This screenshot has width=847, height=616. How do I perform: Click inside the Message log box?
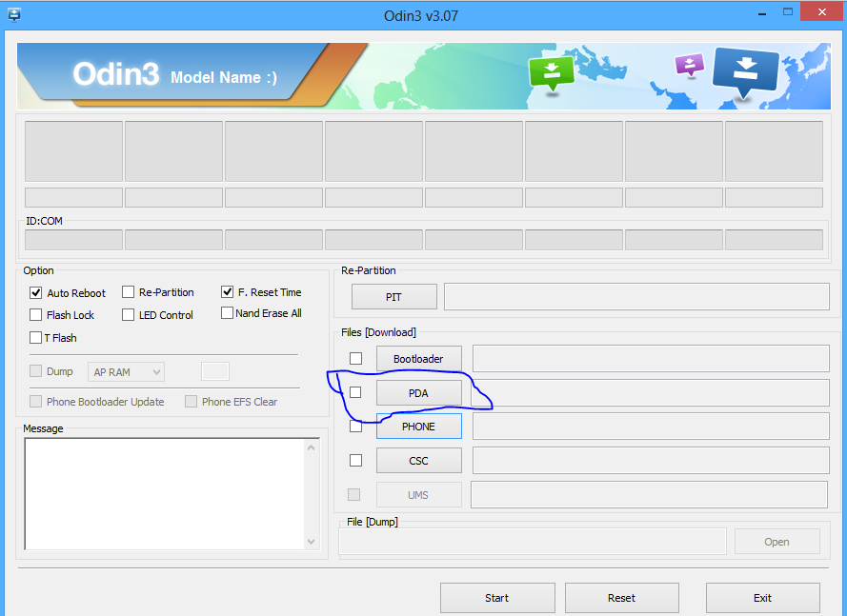point(165,494)
